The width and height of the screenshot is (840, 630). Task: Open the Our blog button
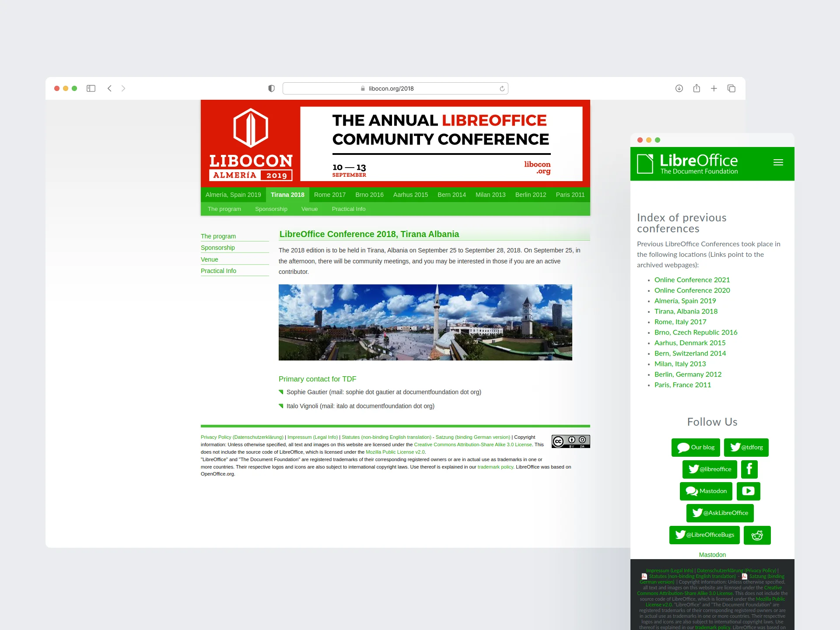point(696,447)
